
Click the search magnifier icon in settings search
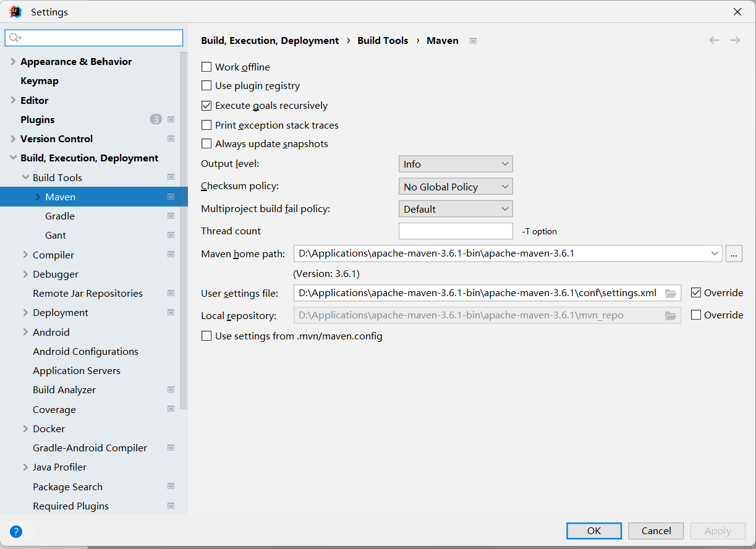click(14, 38)
